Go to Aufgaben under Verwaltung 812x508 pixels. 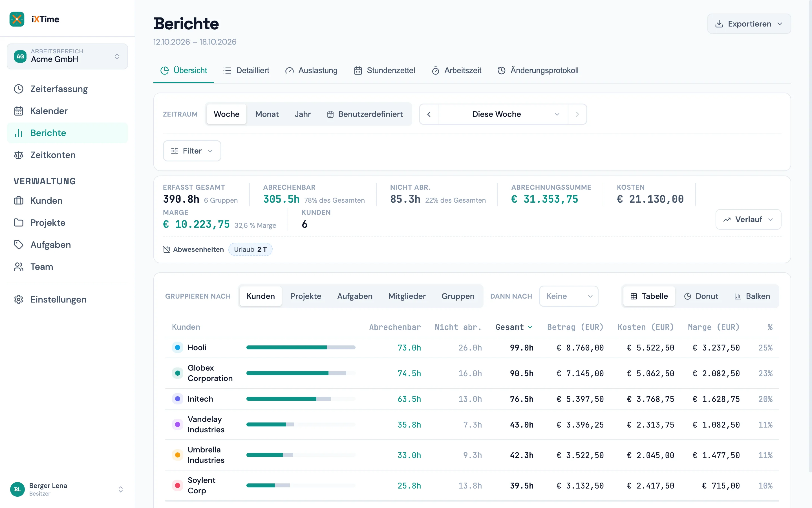click(x=67, y=245)
